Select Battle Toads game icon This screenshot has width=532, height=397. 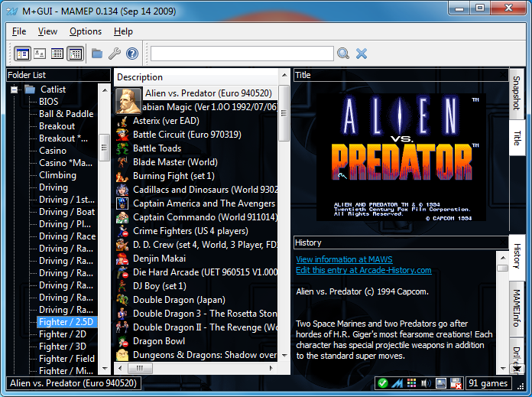point(122,148)
